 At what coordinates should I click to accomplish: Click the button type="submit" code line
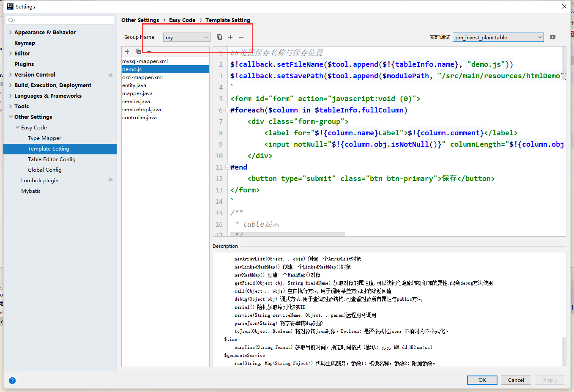click(x=371, y=179)
